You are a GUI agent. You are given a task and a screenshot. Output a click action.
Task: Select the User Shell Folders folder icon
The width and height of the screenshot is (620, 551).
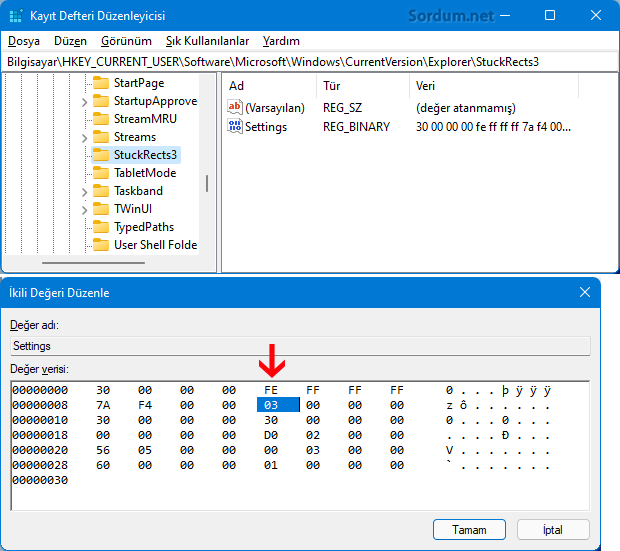[101, 245]
